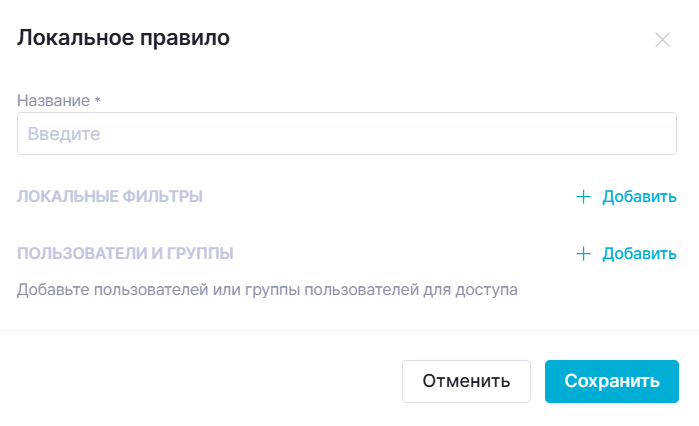Add a local filter via Добавить
Screen dimensions: 699x426
639,196
